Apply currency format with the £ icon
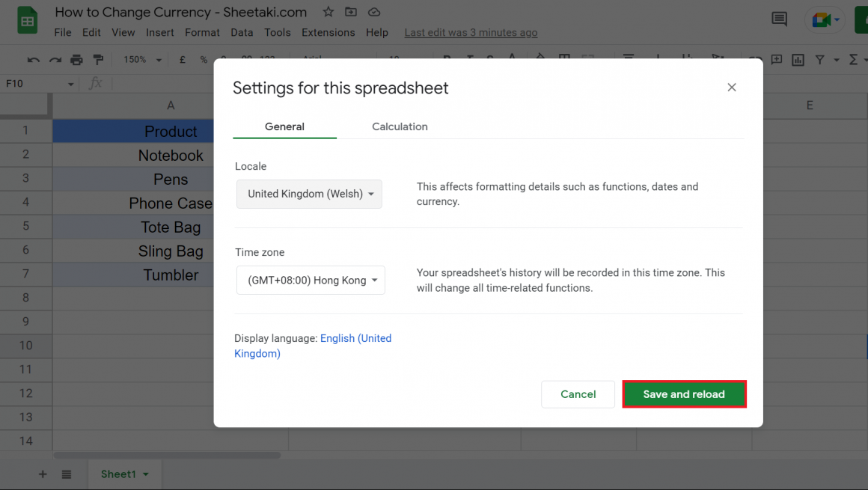 tap(182, 58)
